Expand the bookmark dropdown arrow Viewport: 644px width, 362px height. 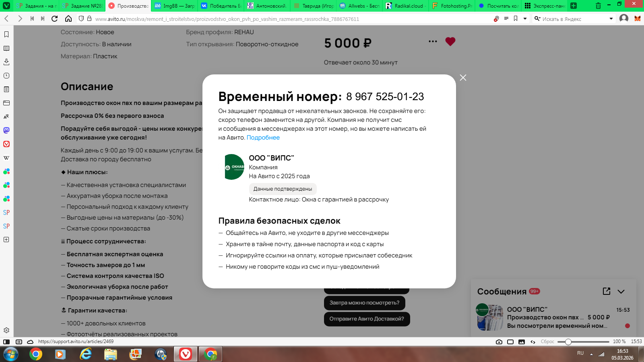(525, 19)
